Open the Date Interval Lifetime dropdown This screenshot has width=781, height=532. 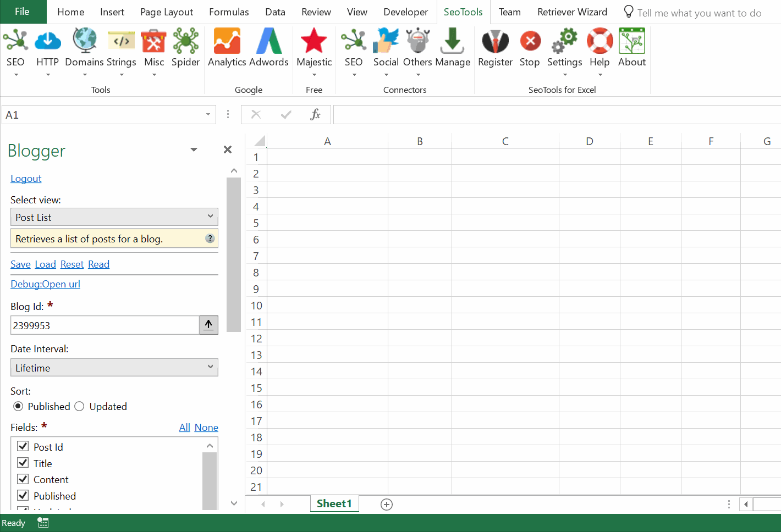pyautogui.click(x=114, y=367)
